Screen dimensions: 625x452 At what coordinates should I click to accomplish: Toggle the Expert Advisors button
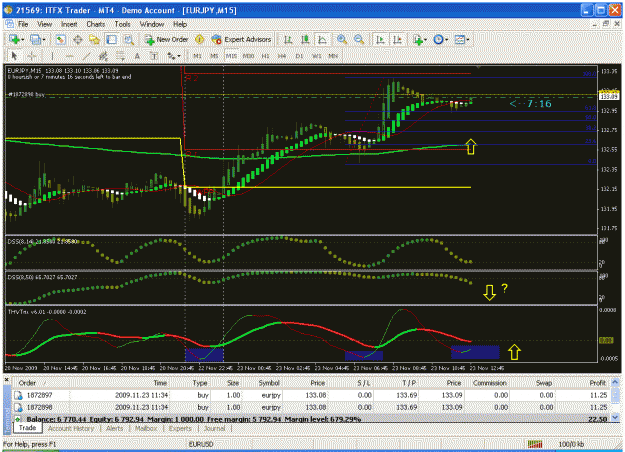pos(242,39)
